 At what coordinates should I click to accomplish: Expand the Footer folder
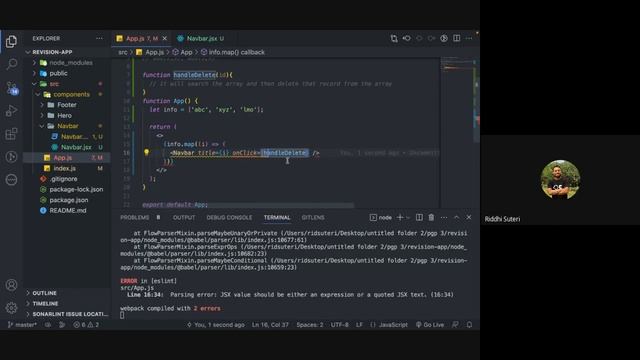coord(66,105)
